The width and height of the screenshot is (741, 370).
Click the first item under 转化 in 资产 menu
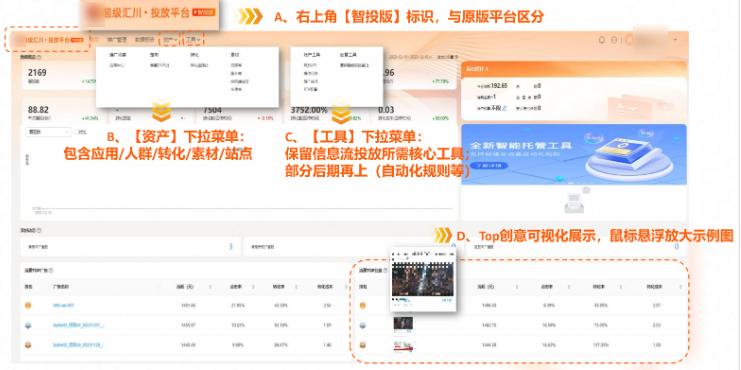point(199,65)
